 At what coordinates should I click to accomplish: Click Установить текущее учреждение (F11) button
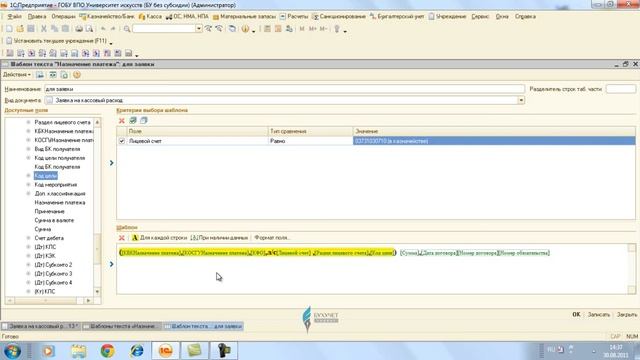click(56, 41)
